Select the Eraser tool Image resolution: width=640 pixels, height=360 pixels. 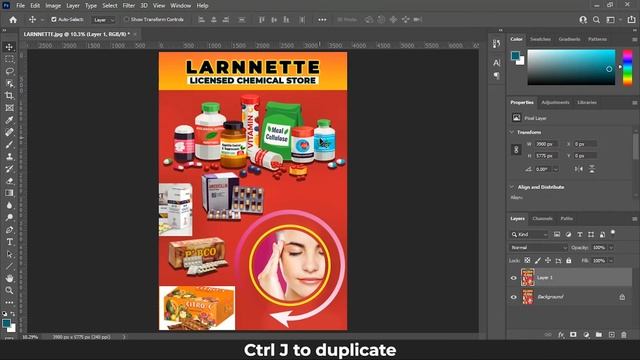point(9,181)
